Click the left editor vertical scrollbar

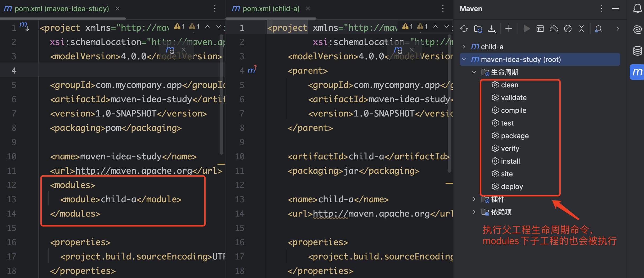point(221,93)
